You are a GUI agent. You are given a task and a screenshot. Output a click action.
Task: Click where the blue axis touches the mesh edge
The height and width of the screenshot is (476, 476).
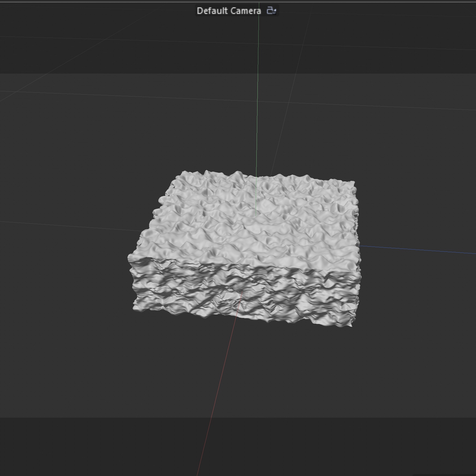click(x=360, y=246)
